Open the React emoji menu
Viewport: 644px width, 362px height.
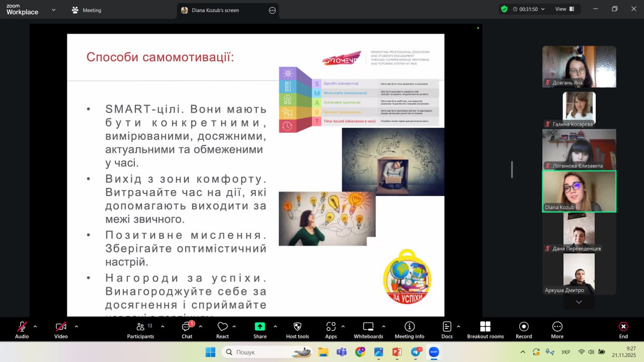[222, 330]
